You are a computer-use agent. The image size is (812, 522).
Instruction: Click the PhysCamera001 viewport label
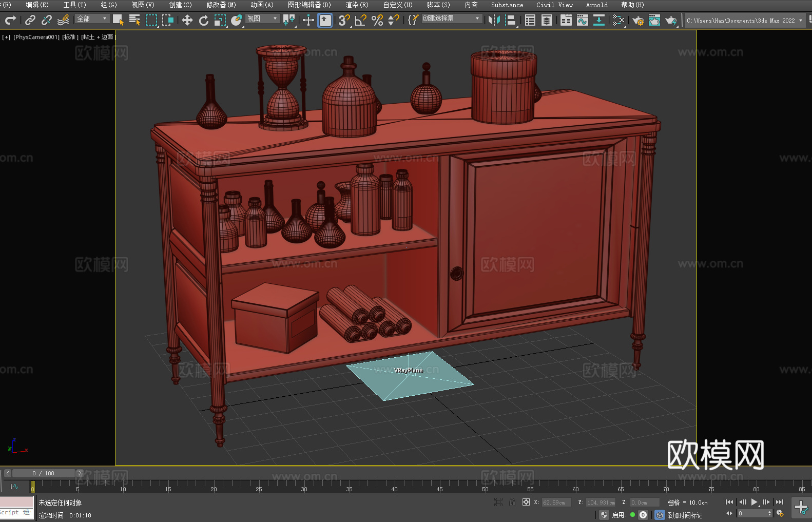point(36,37)
